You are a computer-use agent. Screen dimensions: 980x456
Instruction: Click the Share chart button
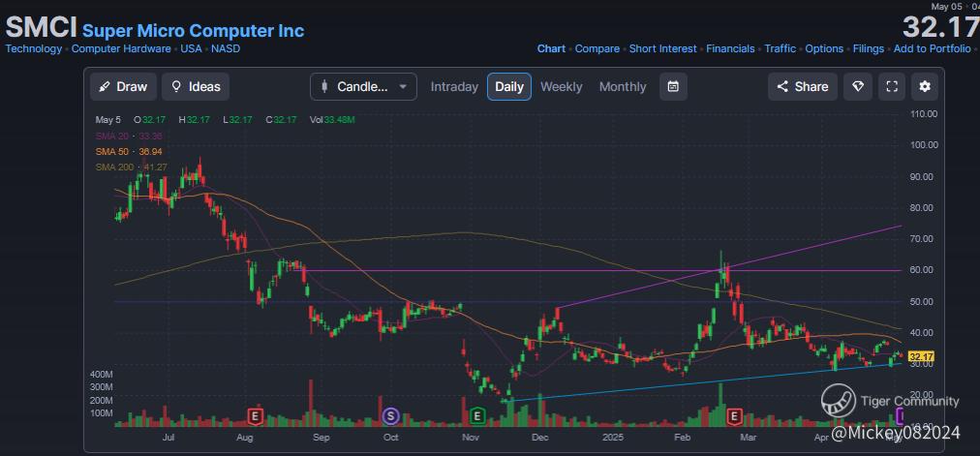(x=803, y=87)
